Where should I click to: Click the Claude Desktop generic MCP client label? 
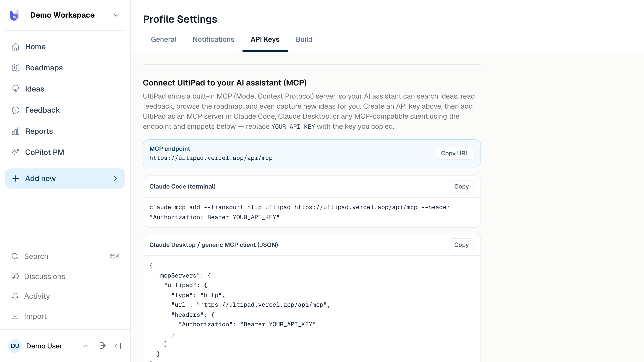tap(214, 245)
